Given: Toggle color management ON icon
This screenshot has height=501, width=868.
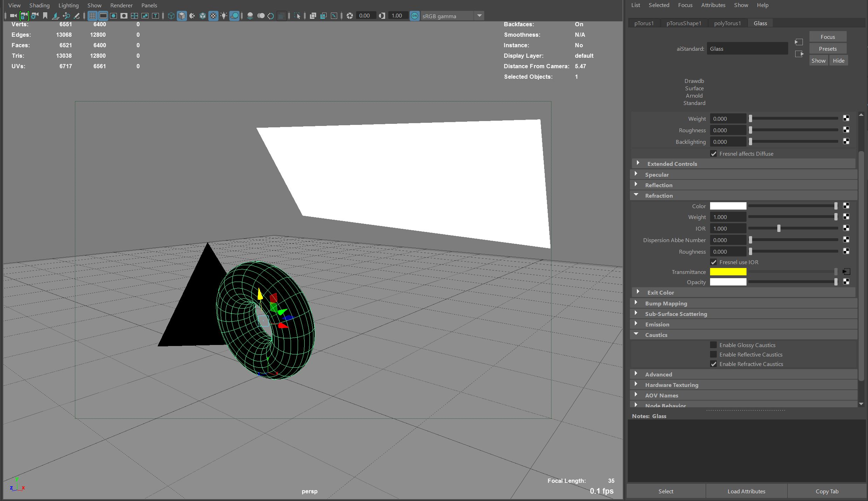Looking at the screenshot, I should pos(415,16).
